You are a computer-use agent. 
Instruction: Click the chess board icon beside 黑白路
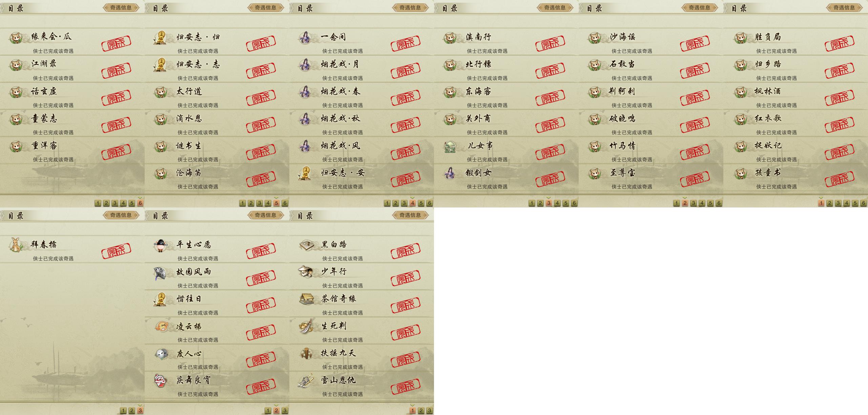[x=306, y=245]
